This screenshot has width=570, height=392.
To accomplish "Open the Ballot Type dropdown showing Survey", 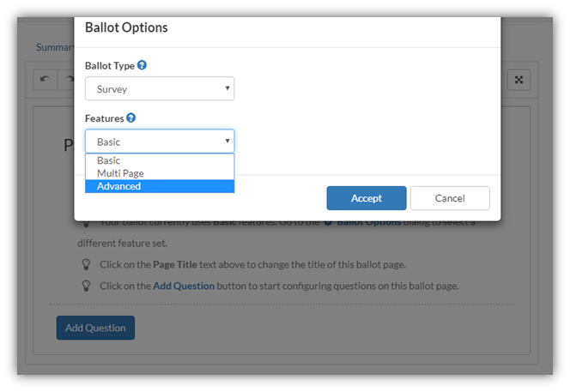I will pyautogui.click(x=160, y=88).
